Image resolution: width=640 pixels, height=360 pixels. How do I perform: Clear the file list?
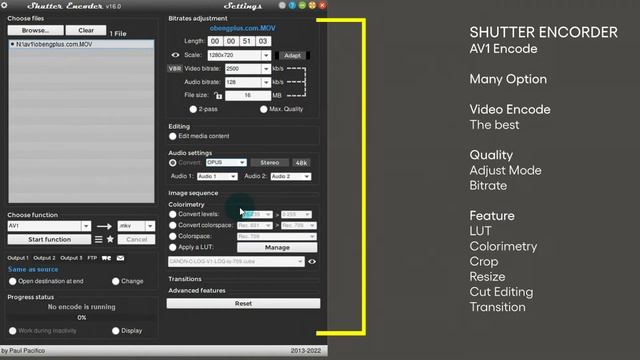pyautogui.click(x=86, y=31)
